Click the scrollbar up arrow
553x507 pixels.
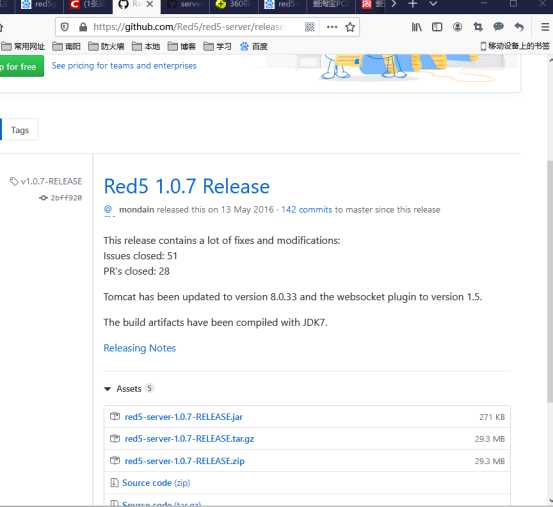pos(550,61)
